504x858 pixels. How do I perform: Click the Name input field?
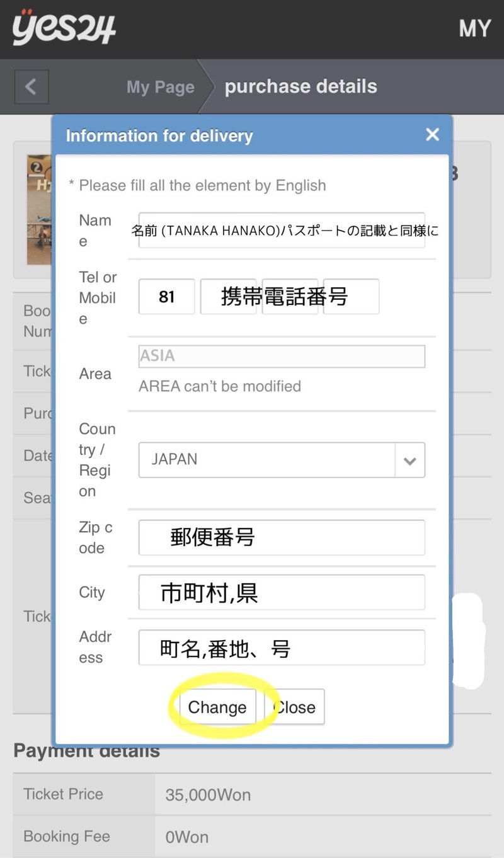(x=282, y=231)
